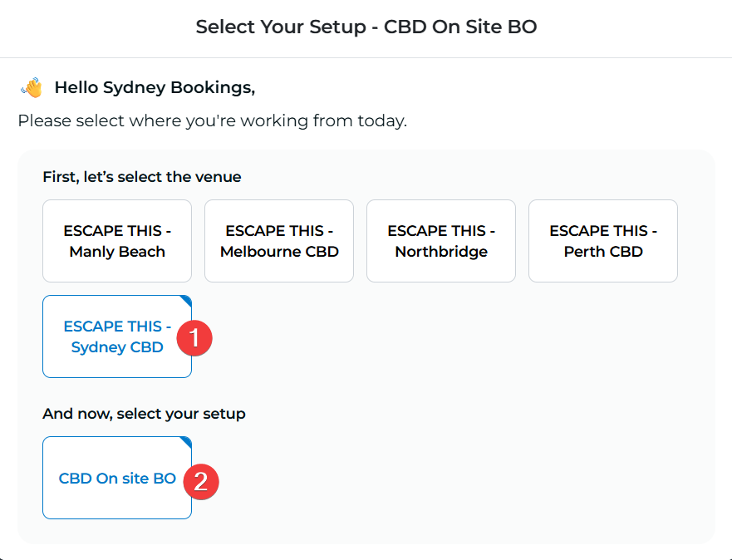Select the CBD On site BO setup

[117, 478]
